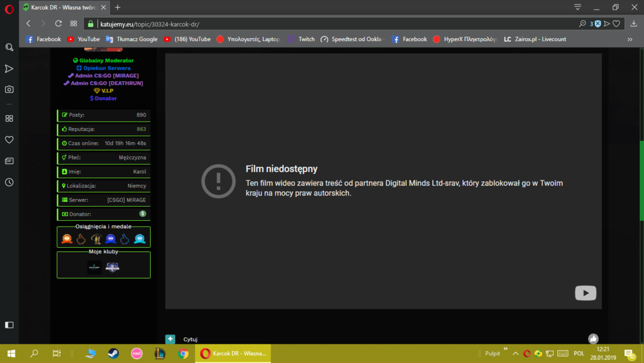Open the Opera snapshot camera tool
The height and width of the screenshot is (363, 644).
(x=9, y=89)
